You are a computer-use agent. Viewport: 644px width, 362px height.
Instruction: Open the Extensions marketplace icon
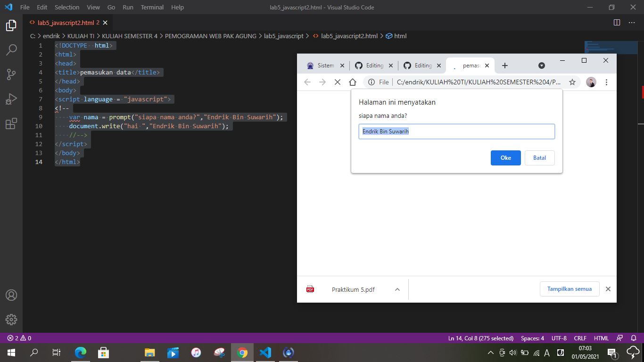coord(11,123)
